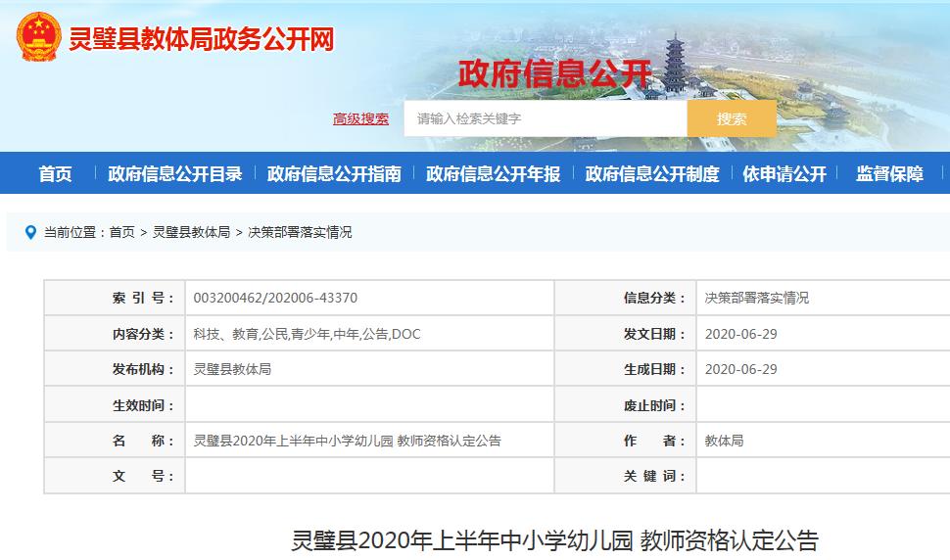Click the 内容分类 label cell

coord(115,334)
